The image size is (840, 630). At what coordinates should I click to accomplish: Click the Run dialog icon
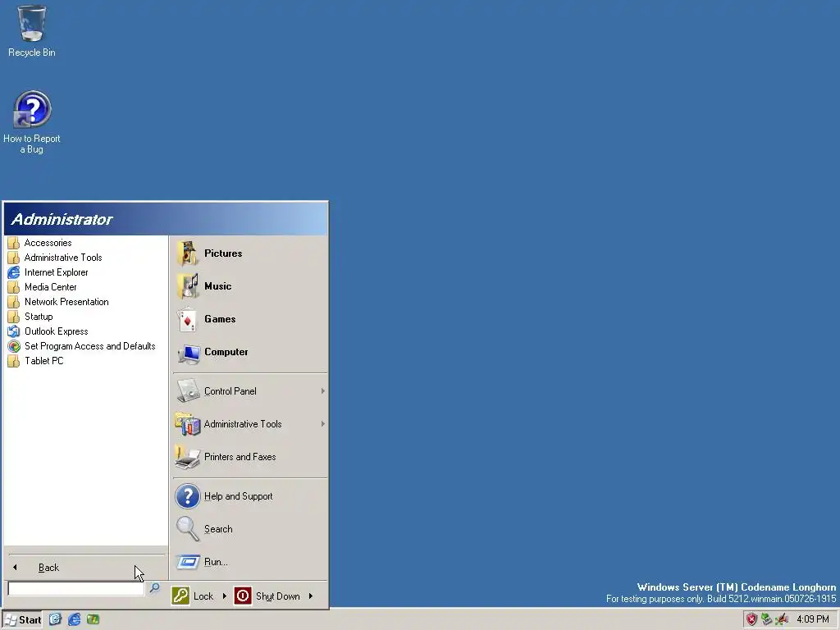tap(188, 562)
